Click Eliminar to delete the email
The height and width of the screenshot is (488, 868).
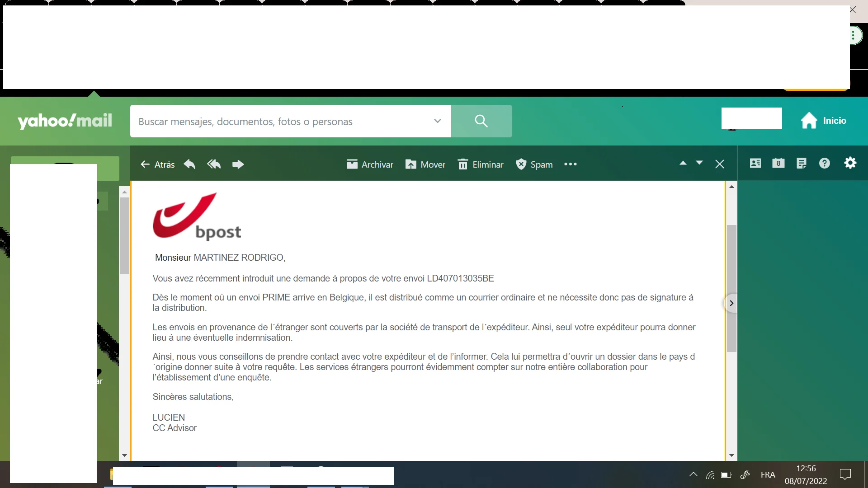[481, 164]
